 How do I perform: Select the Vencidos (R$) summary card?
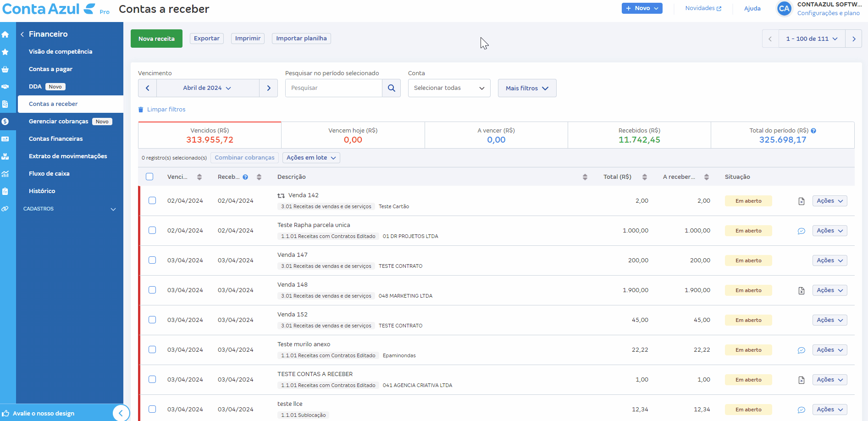click(210, 135)
